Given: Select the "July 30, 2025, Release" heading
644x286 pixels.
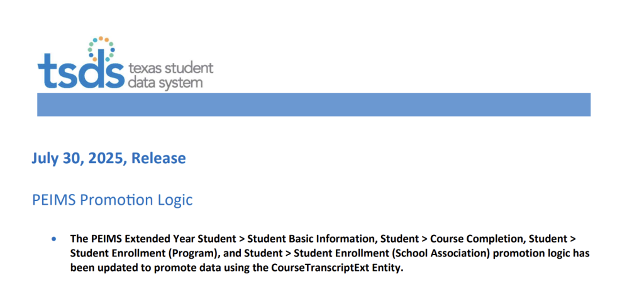Looking at the screenshot, I should click(x=109, y=158).
